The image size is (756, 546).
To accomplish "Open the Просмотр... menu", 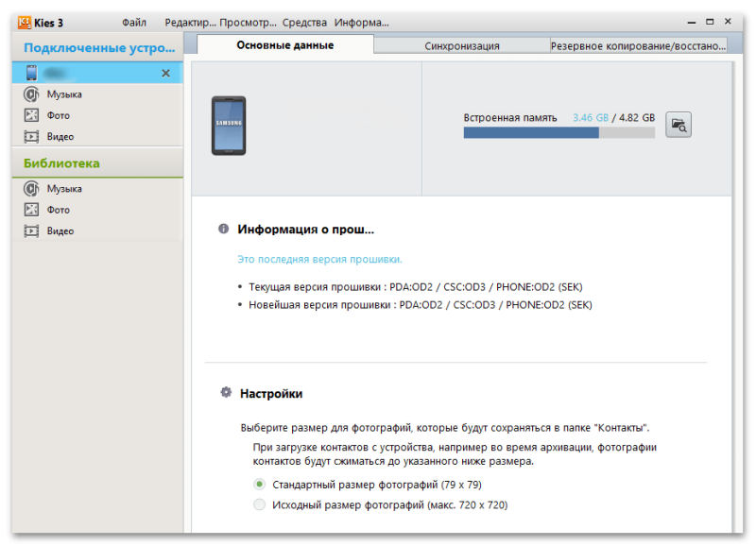I will click(248, 23).
